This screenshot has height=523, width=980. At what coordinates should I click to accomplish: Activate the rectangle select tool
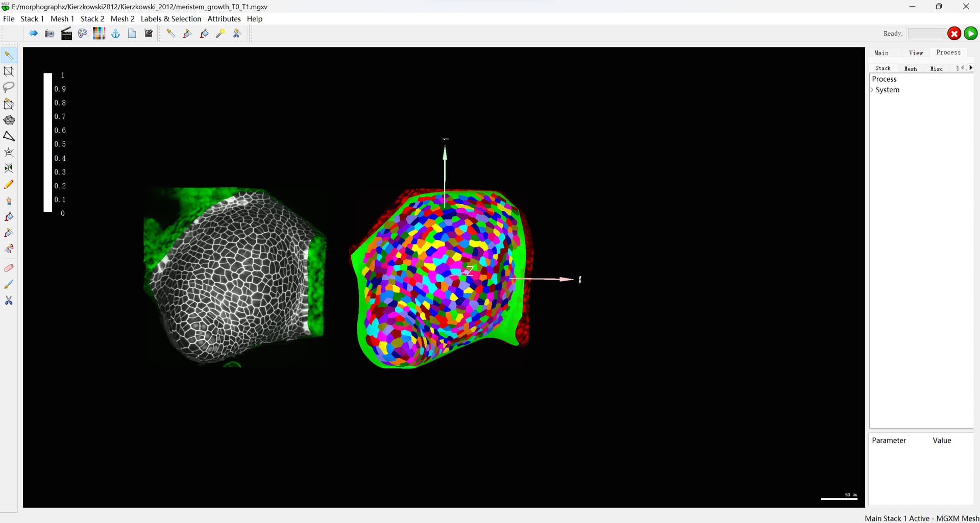coord(9,71)
